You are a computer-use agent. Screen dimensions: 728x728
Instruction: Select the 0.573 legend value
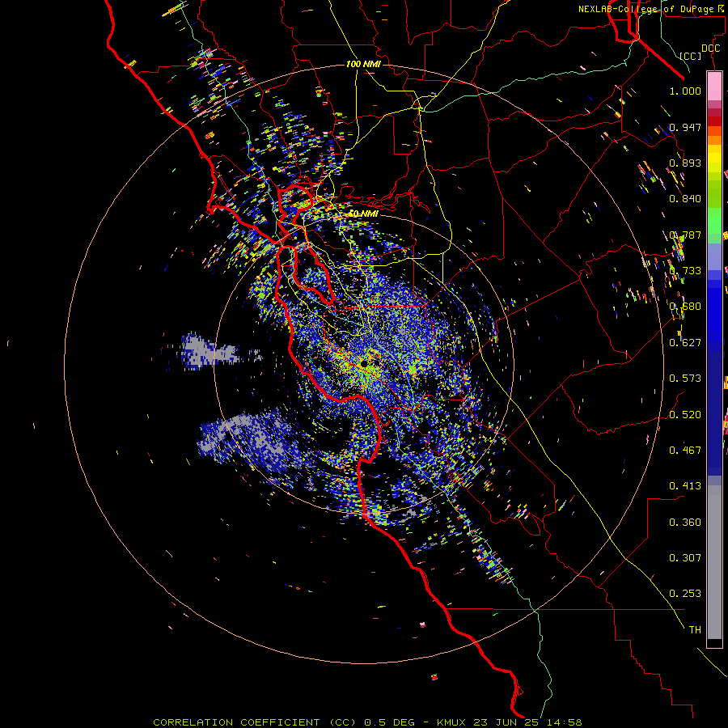pyautogui.click(x=685, y=379)
